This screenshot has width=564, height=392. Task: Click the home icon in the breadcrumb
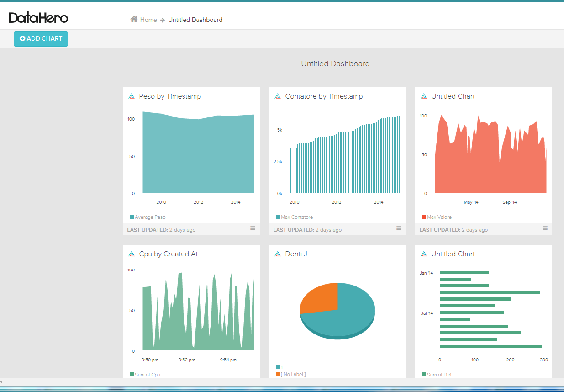[x=132, y=19]
